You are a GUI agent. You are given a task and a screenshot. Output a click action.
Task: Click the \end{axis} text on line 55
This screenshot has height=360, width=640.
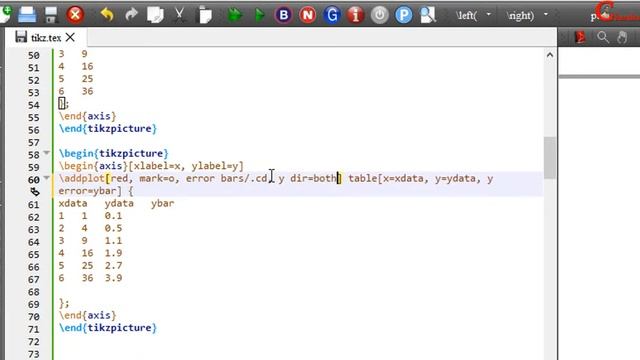point(87,116)
